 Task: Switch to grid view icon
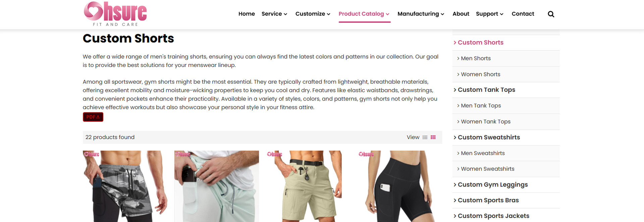click(433, 137)
